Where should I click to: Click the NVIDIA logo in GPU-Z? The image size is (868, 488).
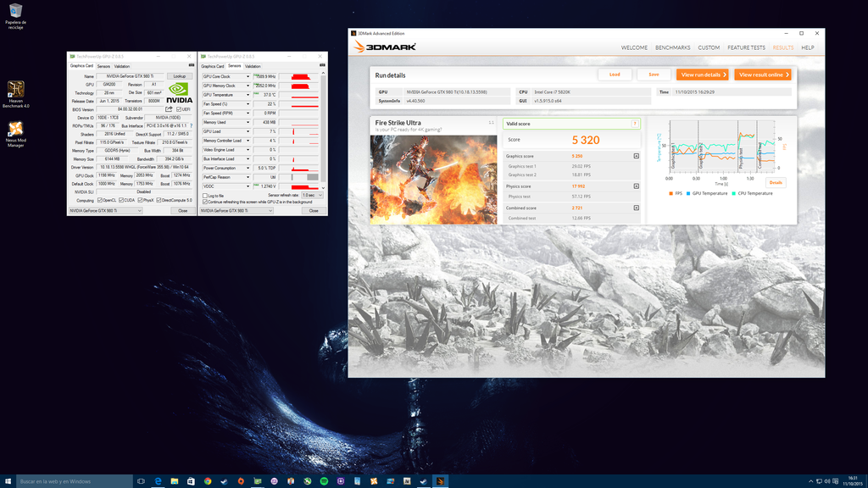tap(180, 92)
